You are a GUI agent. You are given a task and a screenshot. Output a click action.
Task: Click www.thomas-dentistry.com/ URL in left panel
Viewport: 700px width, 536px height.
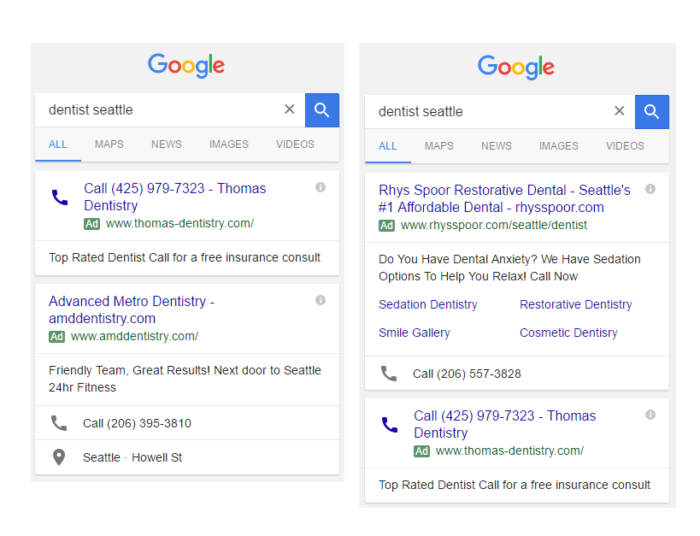point(180,224)
